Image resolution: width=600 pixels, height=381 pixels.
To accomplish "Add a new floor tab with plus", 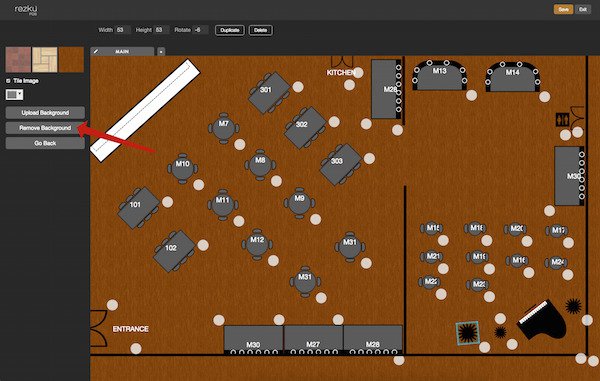I will (x=161, y=52).
